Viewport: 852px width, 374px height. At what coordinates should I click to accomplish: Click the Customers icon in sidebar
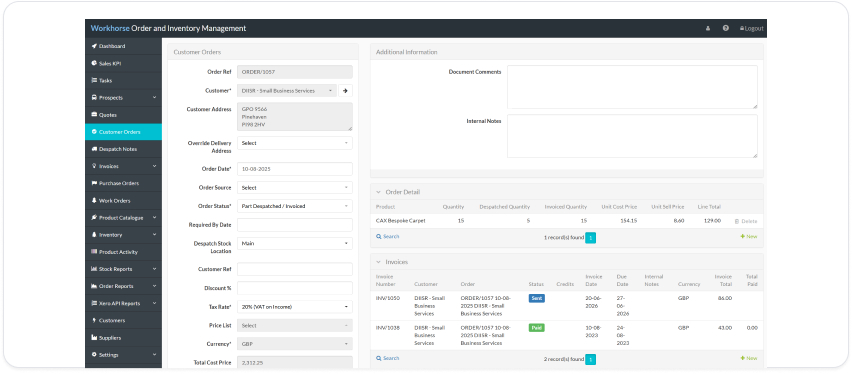pos(94,321)
